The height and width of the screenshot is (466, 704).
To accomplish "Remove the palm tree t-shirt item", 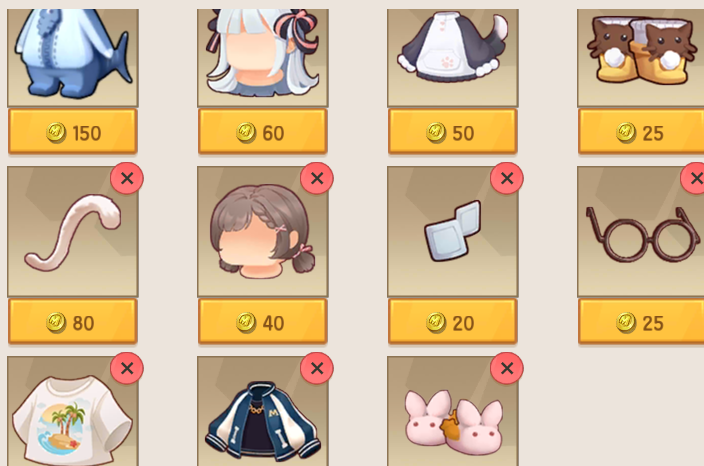I will click(127, 368).
